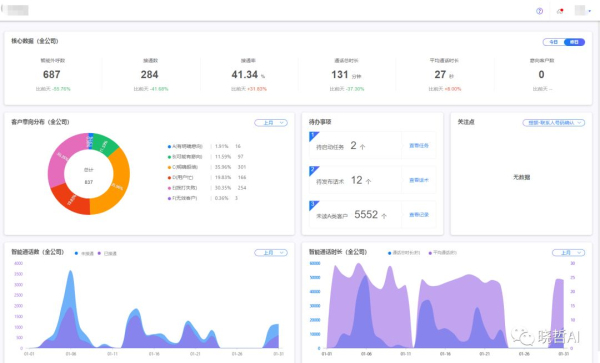Open the notification icon with red dot
600x363 pixels.
(x=560, y=11)
